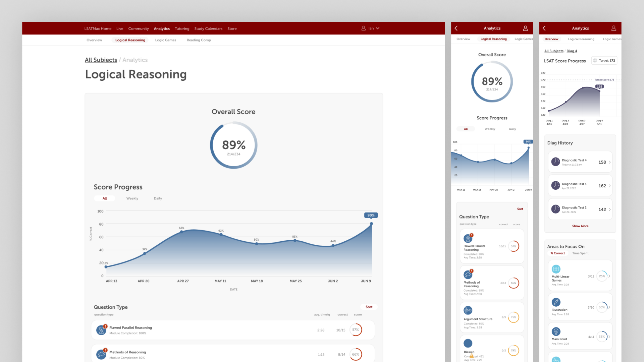The height and width of the screenshot is (362, 644).
Task: Select the All filter in mobile Score Progress
Action: (466, 129)
